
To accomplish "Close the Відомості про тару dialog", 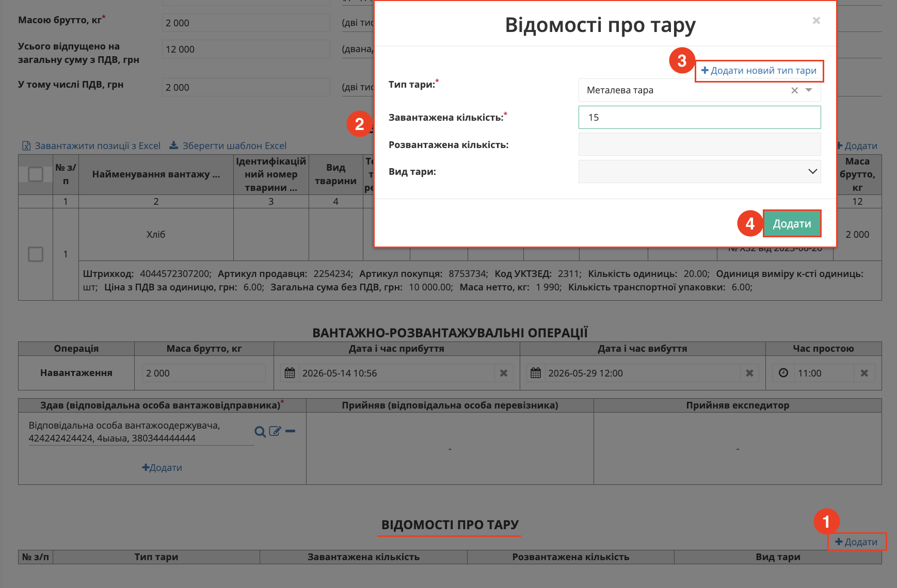I will click(x=816, y=21).
